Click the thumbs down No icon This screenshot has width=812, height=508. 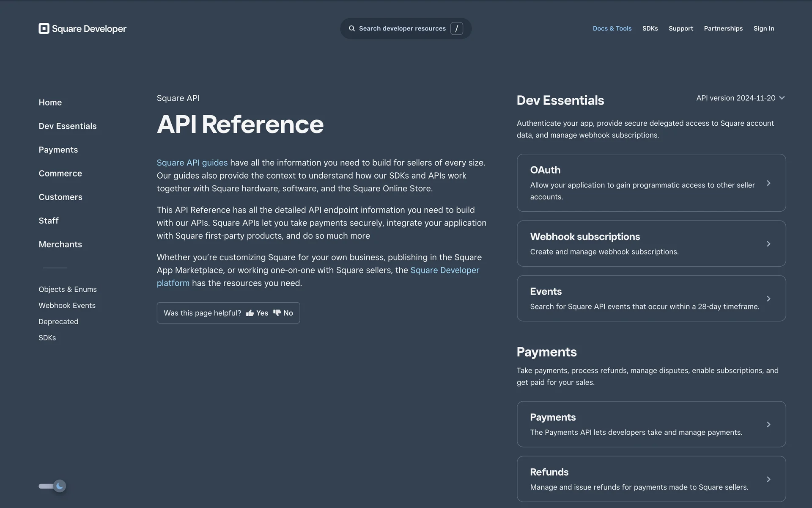[277, 313]
